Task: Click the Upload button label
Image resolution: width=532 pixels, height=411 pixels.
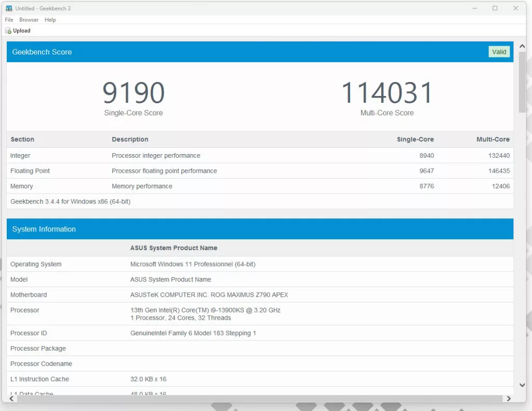Action: click(22, 31)
